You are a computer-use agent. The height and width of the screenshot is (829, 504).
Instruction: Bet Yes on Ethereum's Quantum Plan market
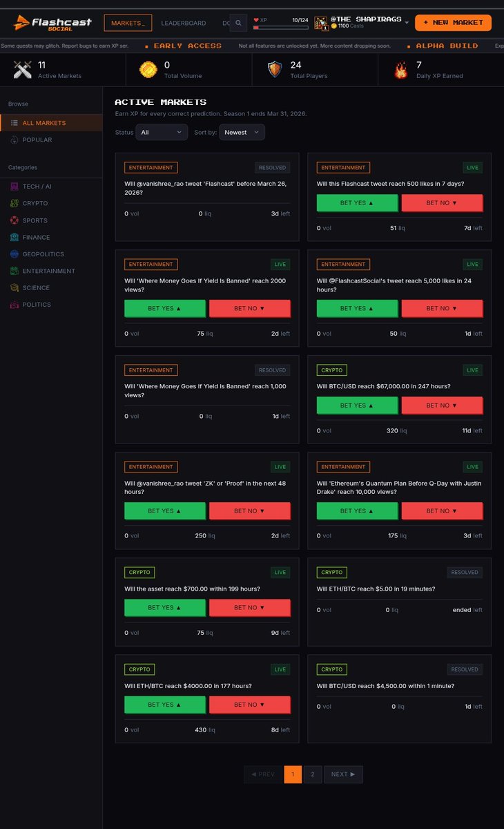(357, 511)
